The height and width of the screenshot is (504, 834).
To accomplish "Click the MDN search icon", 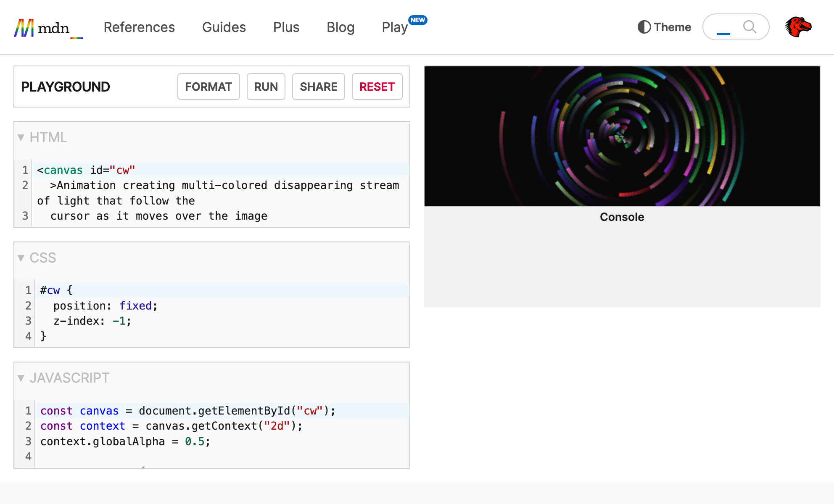I will 750,27.
